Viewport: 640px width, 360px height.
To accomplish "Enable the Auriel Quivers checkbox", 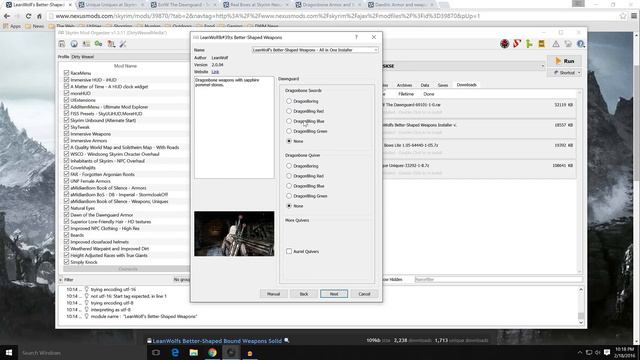I will click(289, 251).
